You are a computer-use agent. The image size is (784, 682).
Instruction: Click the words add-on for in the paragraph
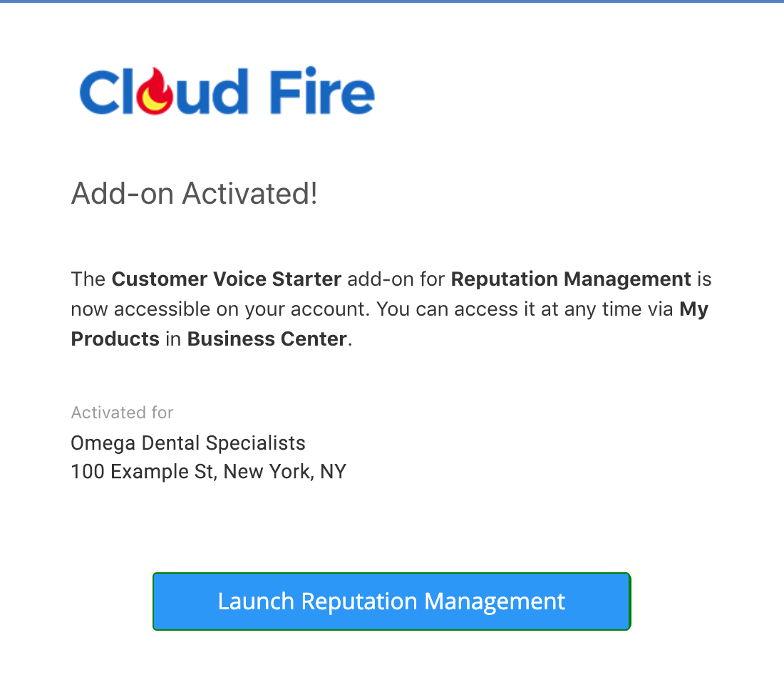(396, 279)
